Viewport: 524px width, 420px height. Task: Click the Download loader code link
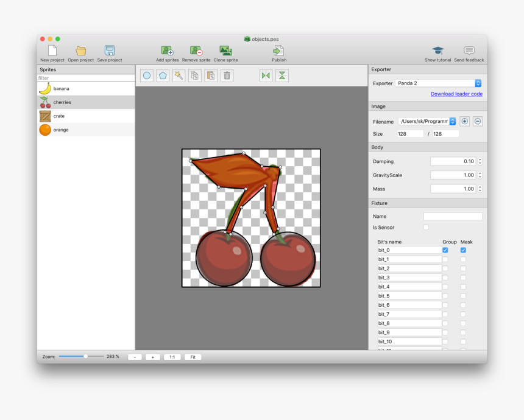click(458, 94)
